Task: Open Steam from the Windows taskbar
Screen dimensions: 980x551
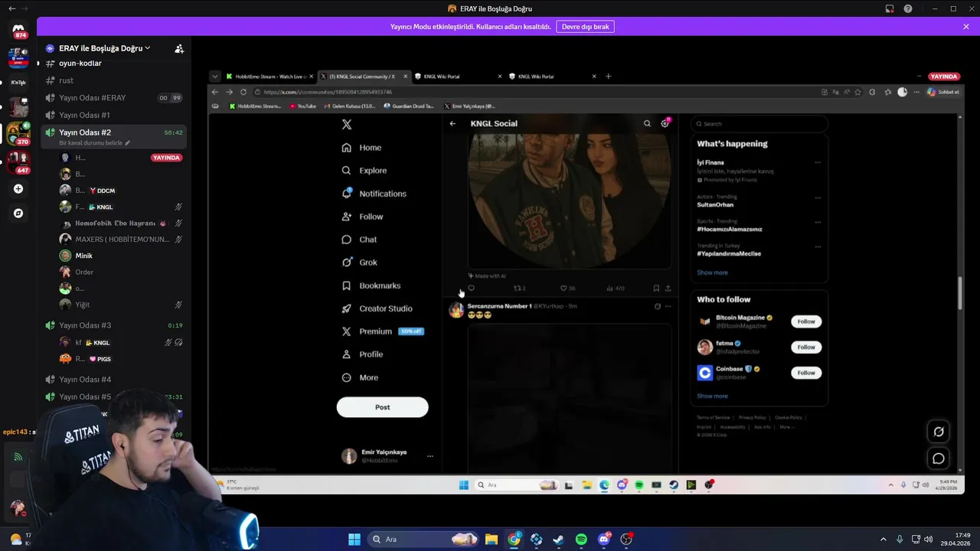Action: [559, 540]
